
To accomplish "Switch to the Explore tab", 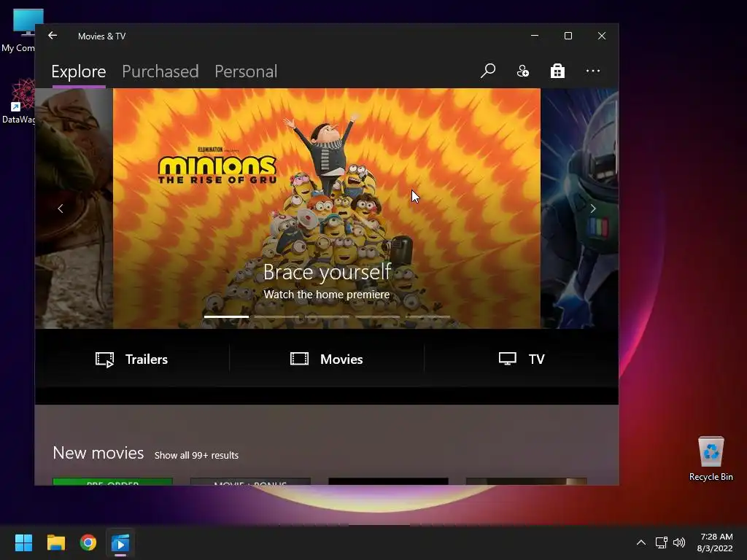I will pos(79,71).
